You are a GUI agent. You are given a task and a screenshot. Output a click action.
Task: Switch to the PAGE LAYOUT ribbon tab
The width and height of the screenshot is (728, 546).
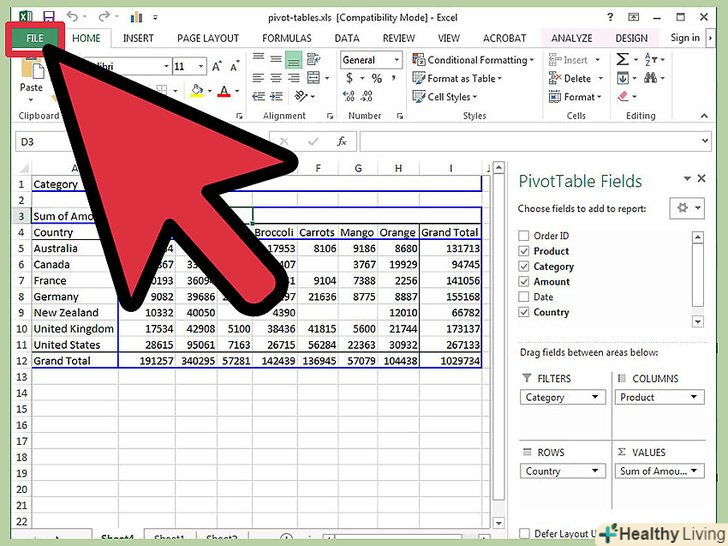tap(208, 38)
